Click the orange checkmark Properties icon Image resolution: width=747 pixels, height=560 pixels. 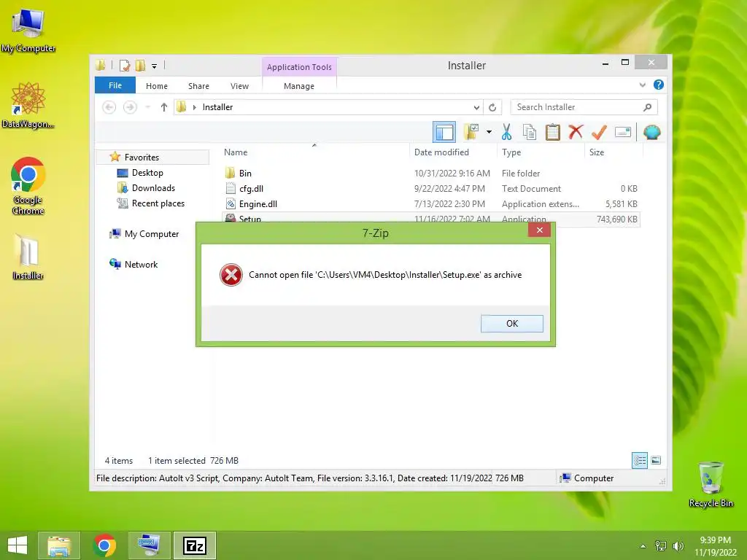599,132
